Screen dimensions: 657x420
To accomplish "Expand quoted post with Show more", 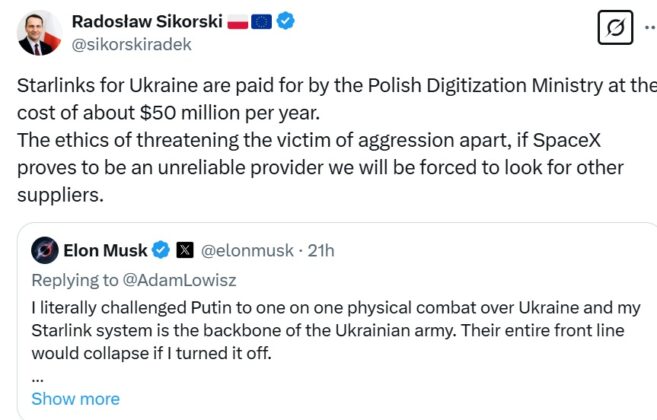I will (75, 399).
